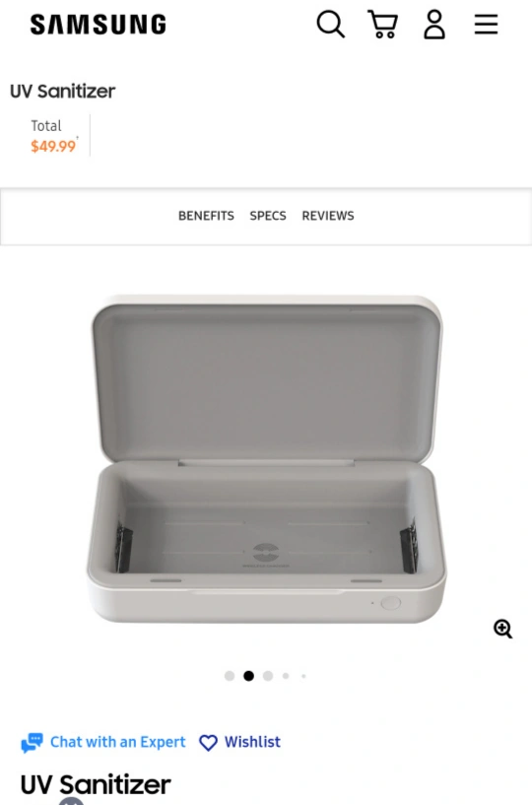Select the third carousel dot
This screenshot has height=805, width=532.
268,676
